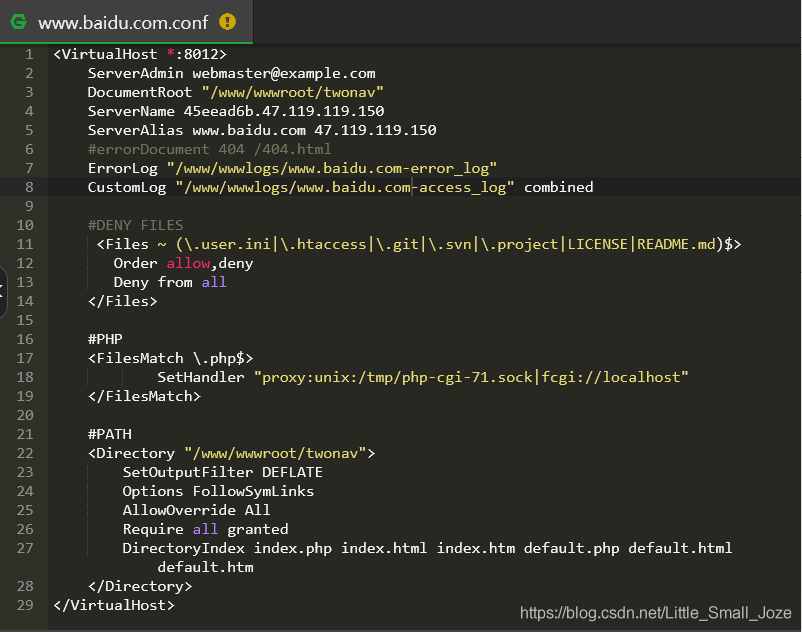Click line number 1 in gutter
Screen dimensions: 802x632
coord(29,54)
